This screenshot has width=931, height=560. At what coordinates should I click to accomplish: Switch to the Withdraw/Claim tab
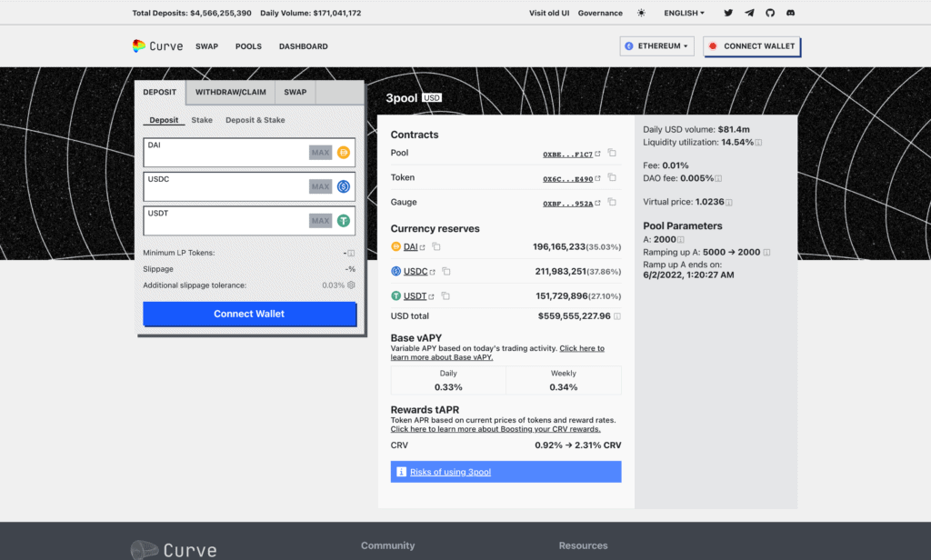(230, 92)
